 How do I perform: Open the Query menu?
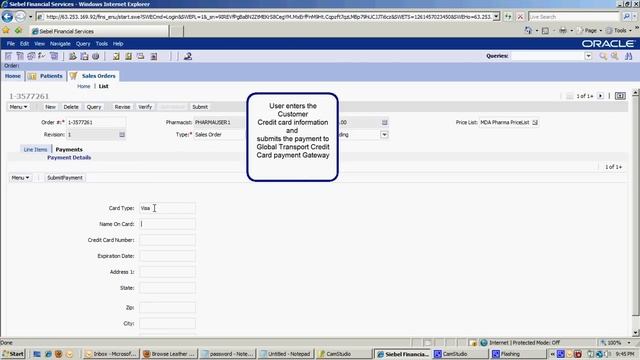tap(83, 44)
